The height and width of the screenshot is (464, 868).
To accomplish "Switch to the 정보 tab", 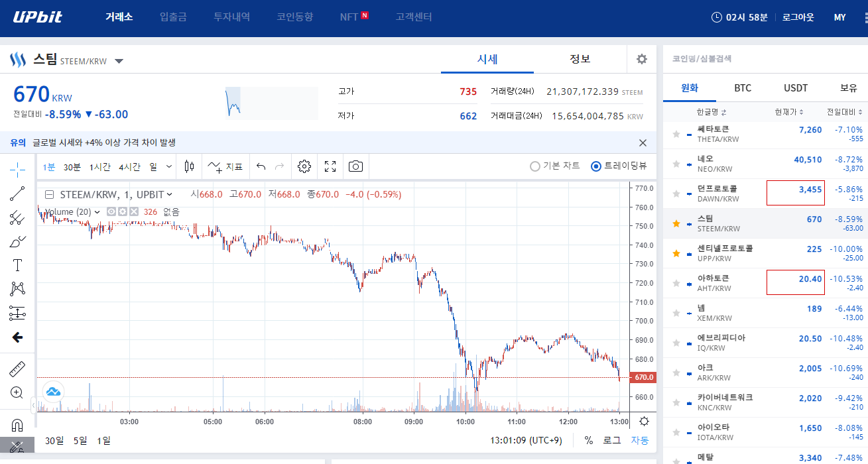I will point(580,59).
